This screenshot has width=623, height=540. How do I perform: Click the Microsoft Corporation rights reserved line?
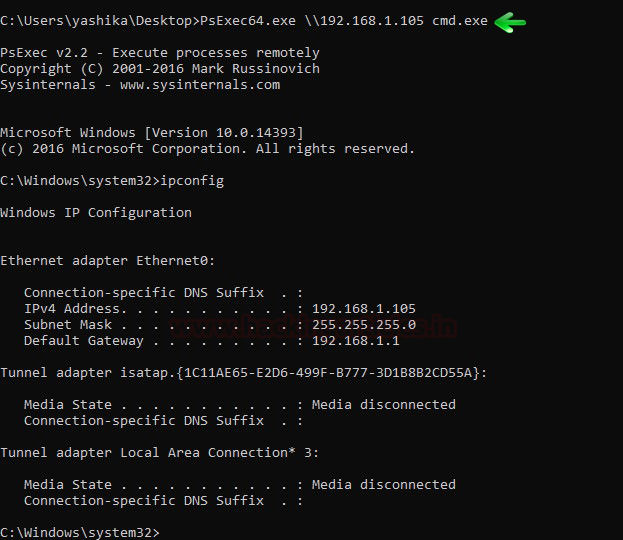(208, 149)
